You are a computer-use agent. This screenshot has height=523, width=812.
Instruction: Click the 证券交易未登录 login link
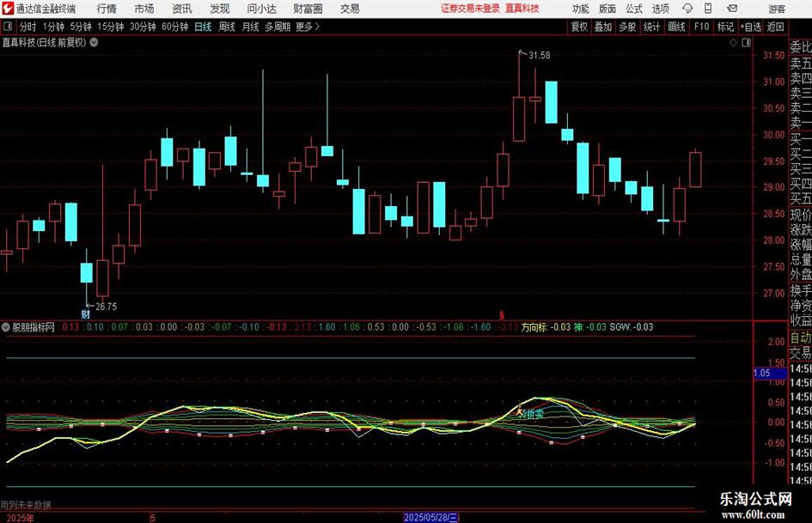[x=471, y=9]
